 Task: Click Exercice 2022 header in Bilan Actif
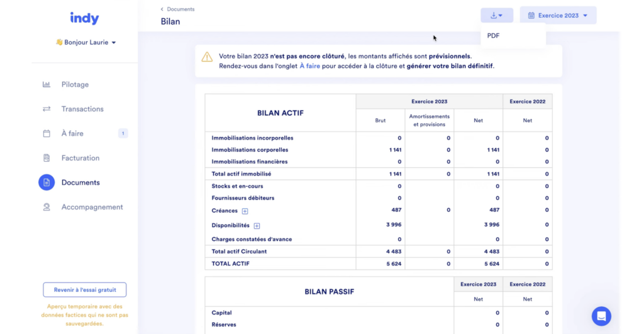pos(528,101)
